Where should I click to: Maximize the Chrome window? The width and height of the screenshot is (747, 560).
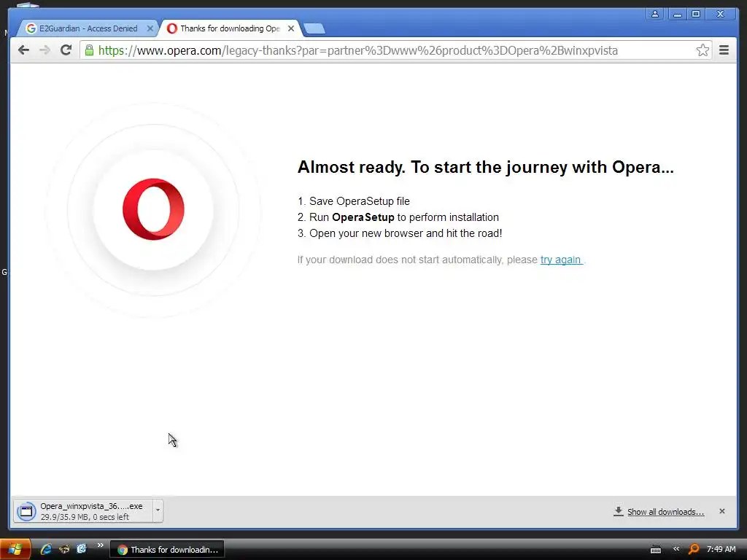(695, 14)
